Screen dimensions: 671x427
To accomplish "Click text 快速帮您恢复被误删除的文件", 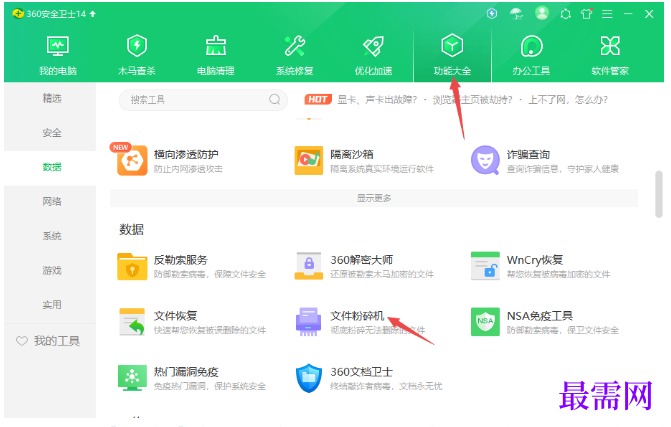I will click(210, 330).
